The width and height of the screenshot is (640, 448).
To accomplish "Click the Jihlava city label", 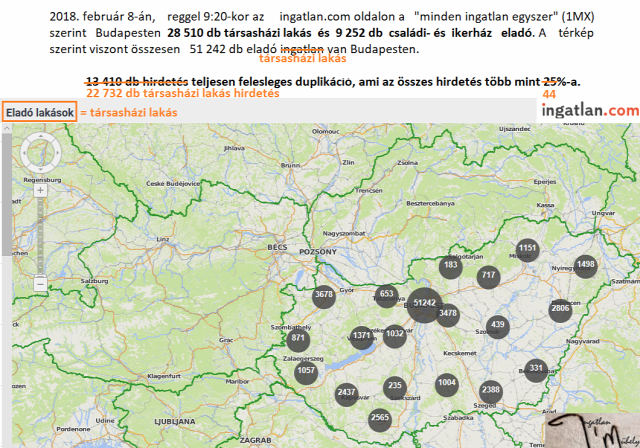I will pyautogui.click(x=234, y=149).
